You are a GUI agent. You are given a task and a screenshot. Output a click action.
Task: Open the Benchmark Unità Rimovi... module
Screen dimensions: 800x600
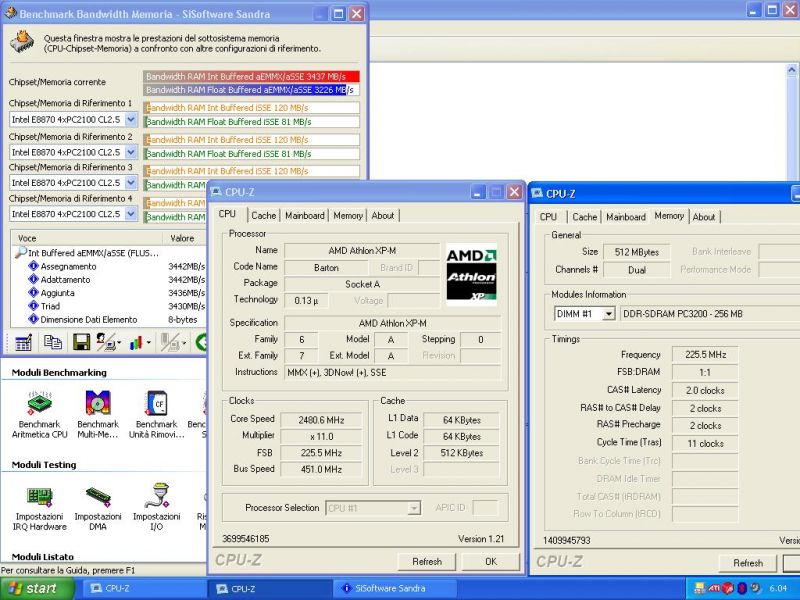pos(157,415)
